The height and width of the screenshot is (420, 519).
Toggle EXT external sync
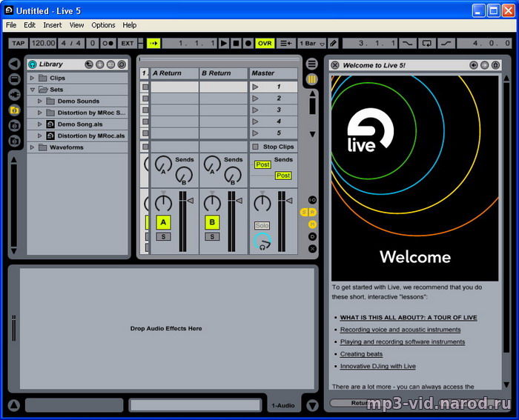(x=128, y=43)
